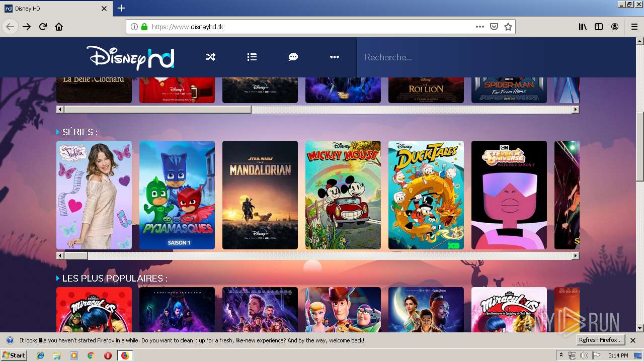Screen dimensions: 644x362
Task: Click the address bar URL disneyhd.tk
Action: click(x=187, y=27)
